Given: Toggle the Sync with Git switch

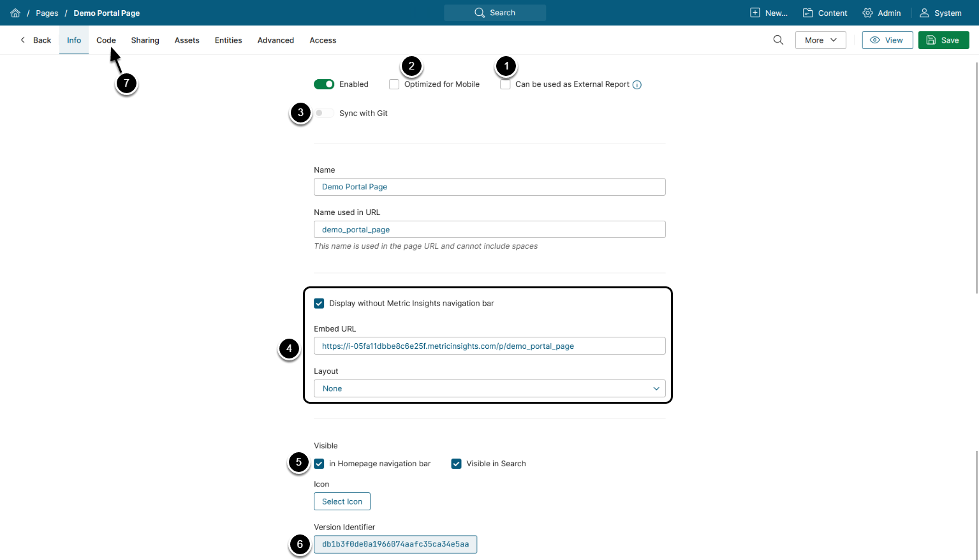Looking at the screenshot, I should click(x=324, y=114).
